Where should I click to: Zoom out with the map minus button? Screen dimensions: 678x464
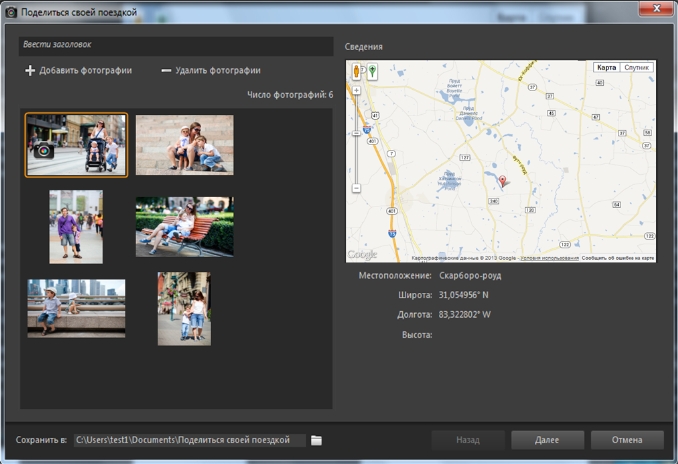[357, 187]
